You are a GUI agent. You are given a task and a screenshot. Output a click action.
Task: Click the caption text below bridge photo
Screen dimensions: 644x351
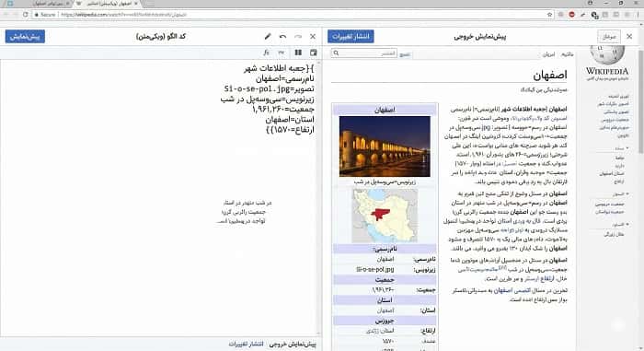tap(385, 181)
